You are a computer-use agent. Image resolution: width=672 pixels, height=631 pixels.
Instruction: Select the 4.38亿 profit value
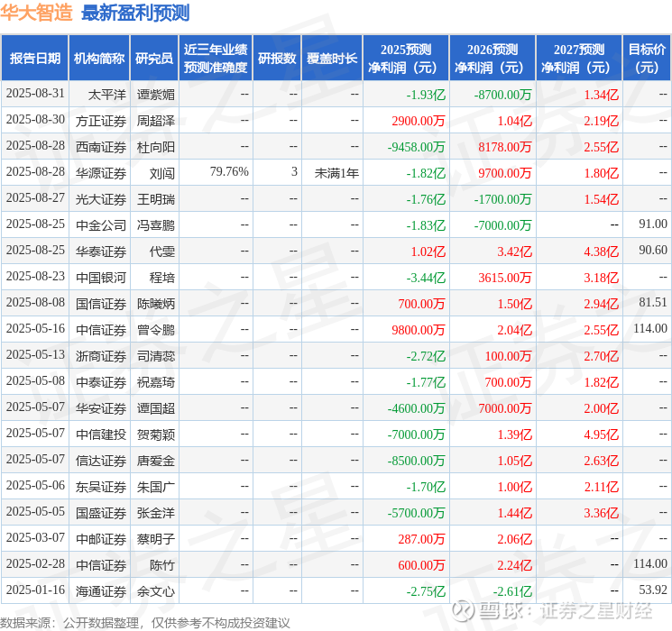tap(602, 251)
